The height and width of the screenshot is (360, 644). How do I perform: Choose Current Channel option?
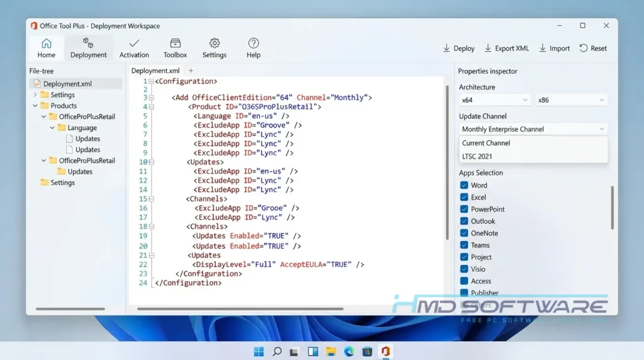533,143
